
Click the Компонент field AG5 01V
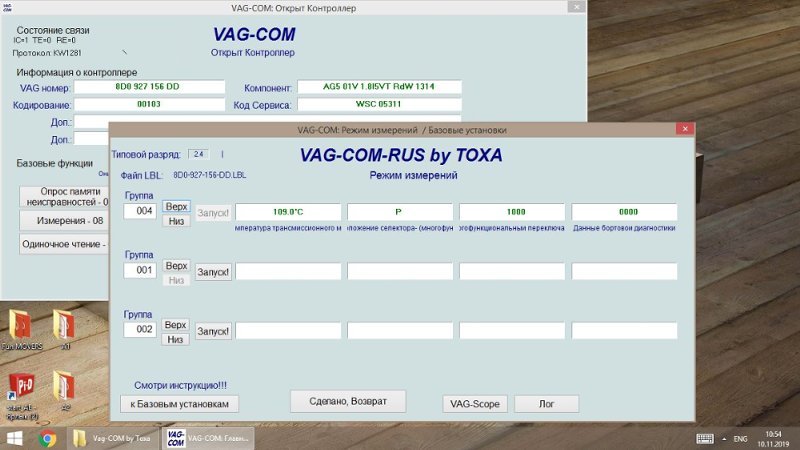tap(379, 87)
